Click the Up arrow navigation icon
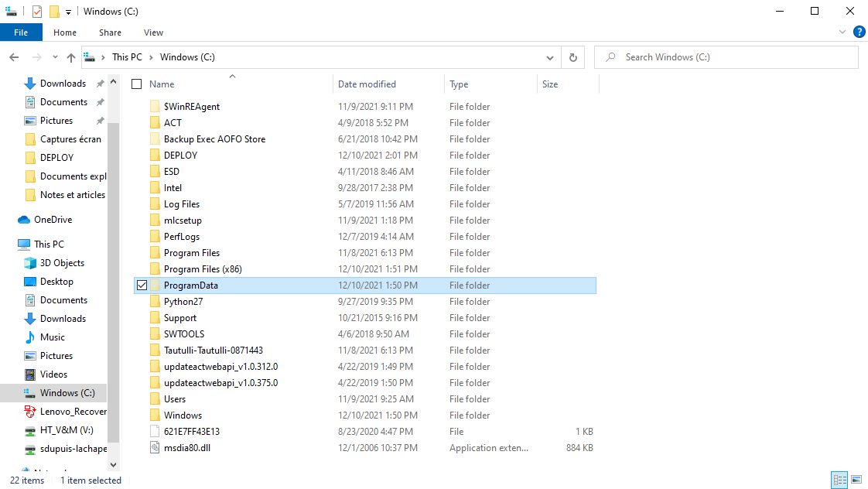The height and width of the screenshot is (489, 868). click(71, 57)
